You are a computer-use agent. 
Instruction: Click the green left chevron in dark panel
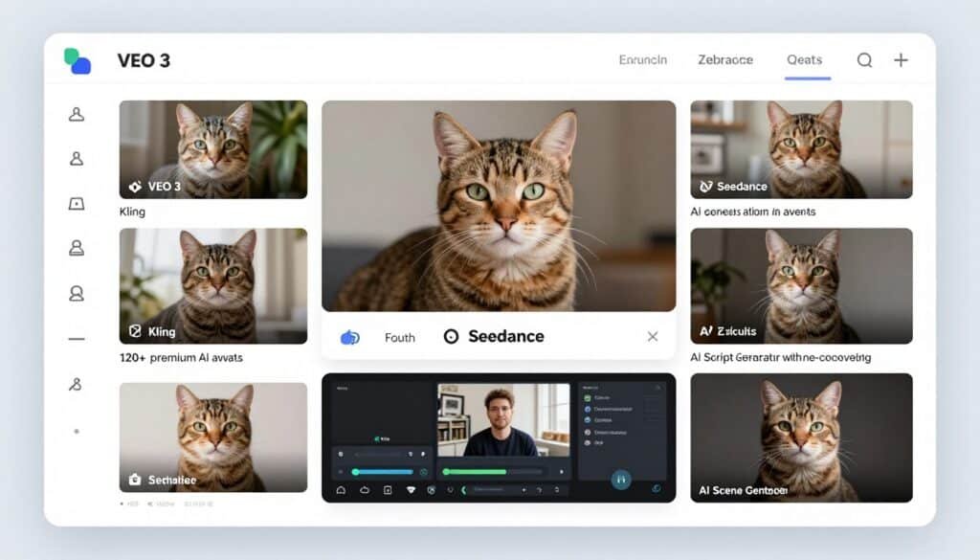(463, 490)
